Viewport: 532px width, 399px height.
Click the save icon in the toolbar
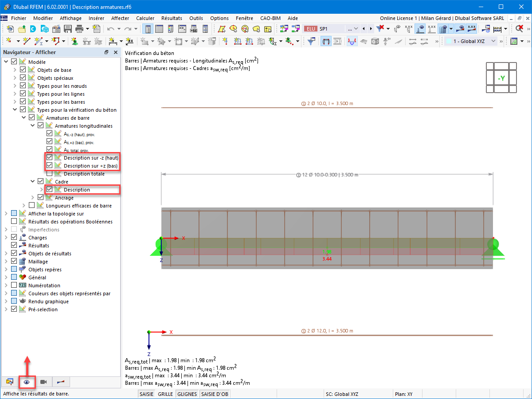pyautogui.click(x=67, y=28)
